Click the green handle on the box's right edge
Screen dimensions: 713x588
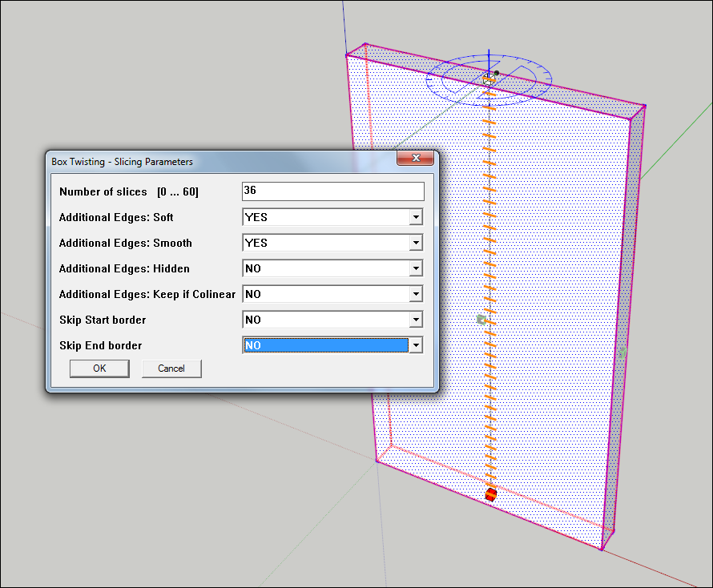(x=622, y=352)
